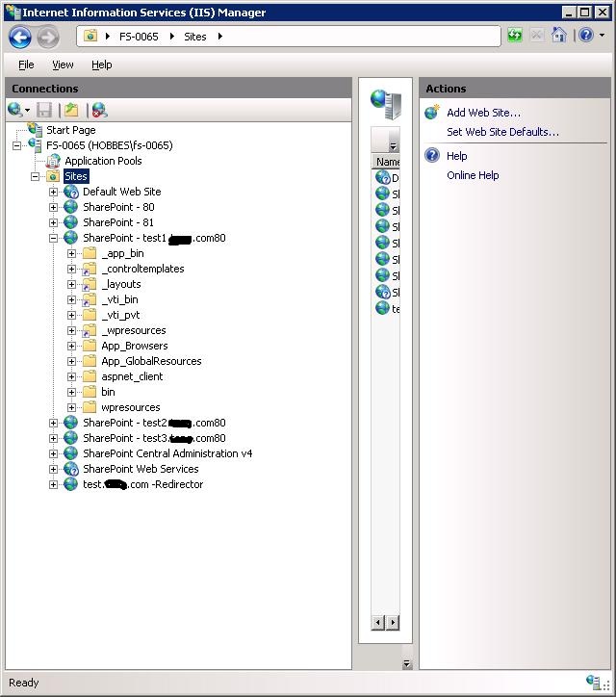Expand the test .com -Redirector site node
This screenshot has height=697, width=616.
coord(53,484)
